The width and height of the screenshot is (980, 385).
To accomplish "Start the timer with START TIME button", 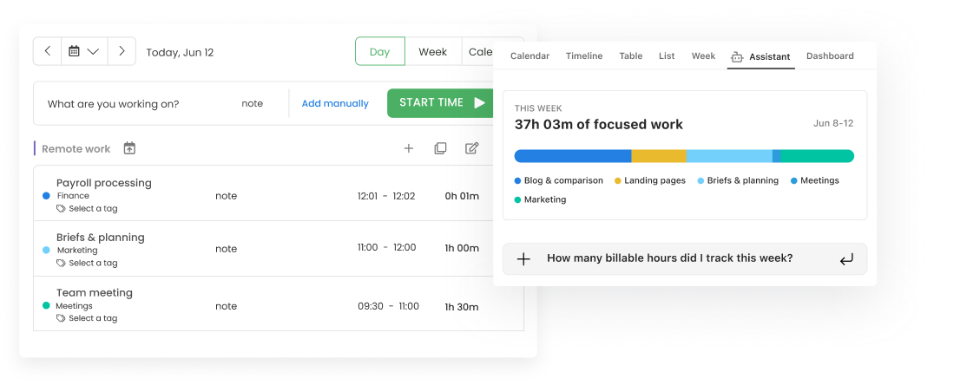I will click(441, 103).
